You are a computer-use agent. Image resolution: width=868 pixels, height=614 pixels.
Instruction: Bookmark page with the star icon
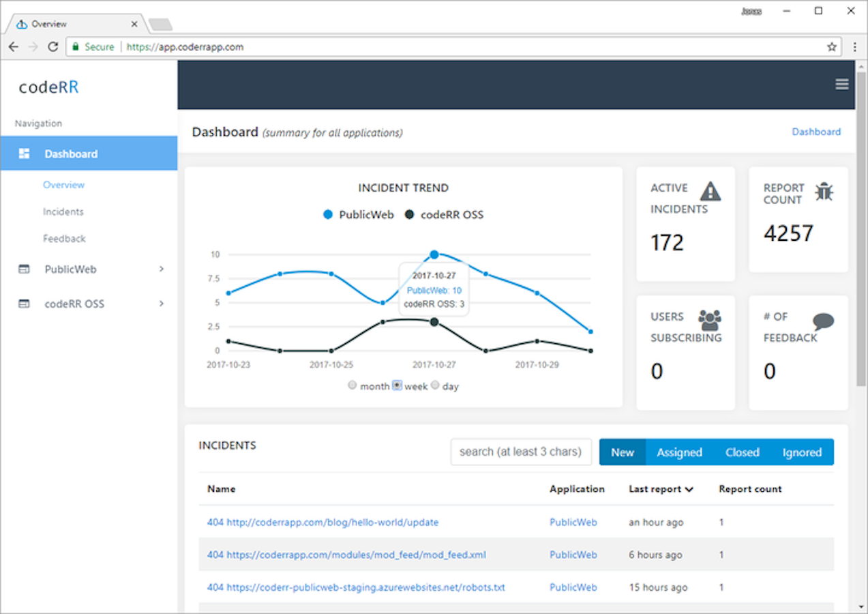tap(832, 47)
